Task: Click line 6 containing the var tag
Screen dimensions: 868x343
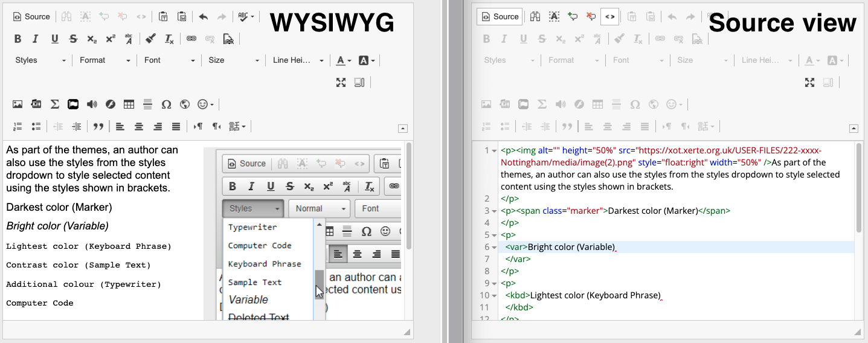Action: (x=571, y=247)
